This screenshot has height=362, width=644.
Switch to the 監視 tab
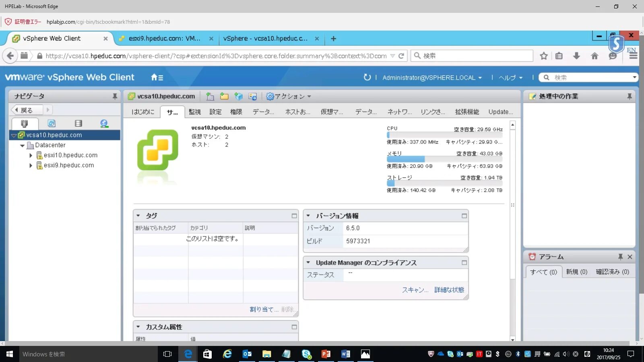click(195, 112)
